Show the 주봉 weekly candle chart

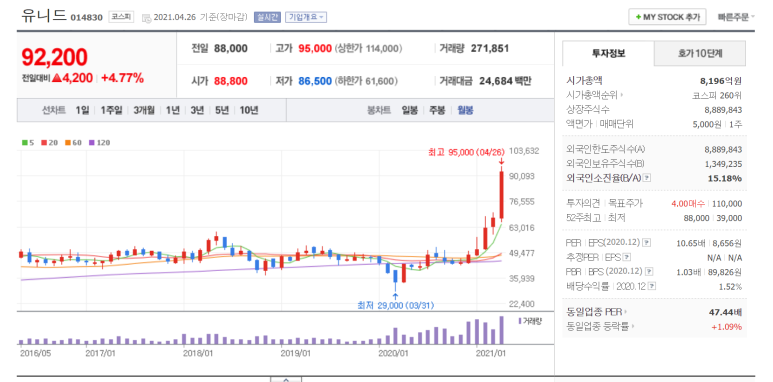coord(437,110)
